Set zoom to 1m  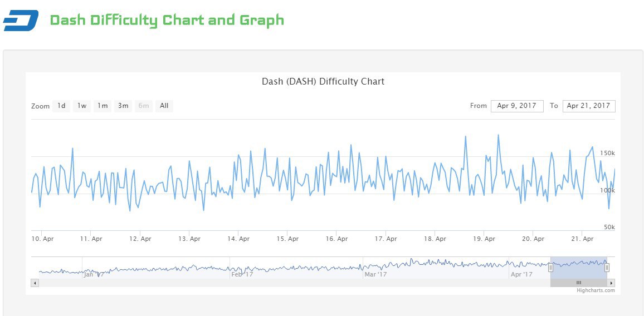pos(103,106)
